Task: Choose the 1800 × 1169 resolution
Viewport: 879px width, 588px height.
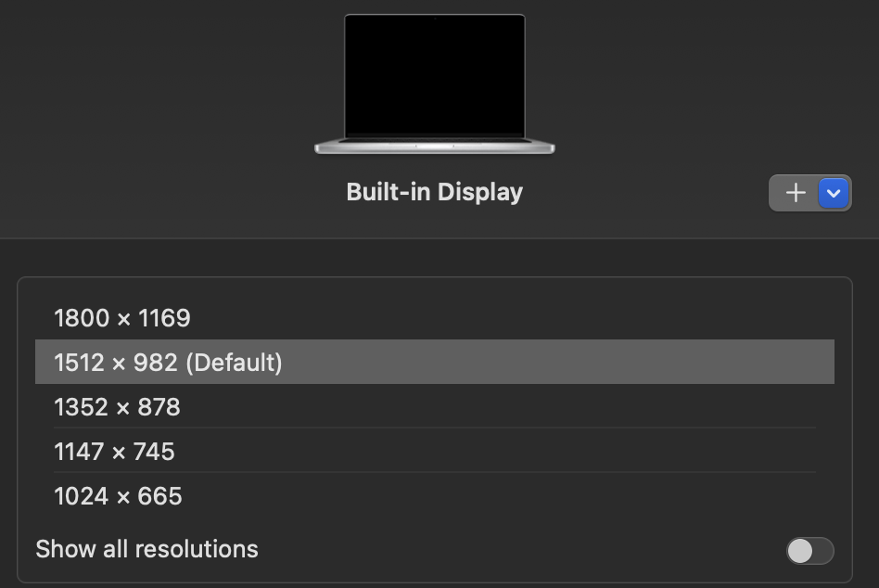Action: [435, 318]
